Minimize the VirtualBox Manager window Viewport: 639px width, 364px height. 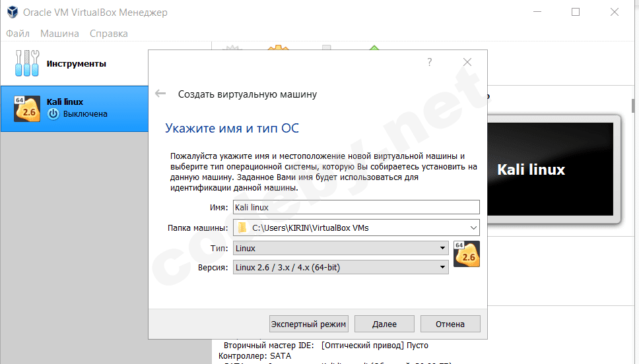(537, 13)
